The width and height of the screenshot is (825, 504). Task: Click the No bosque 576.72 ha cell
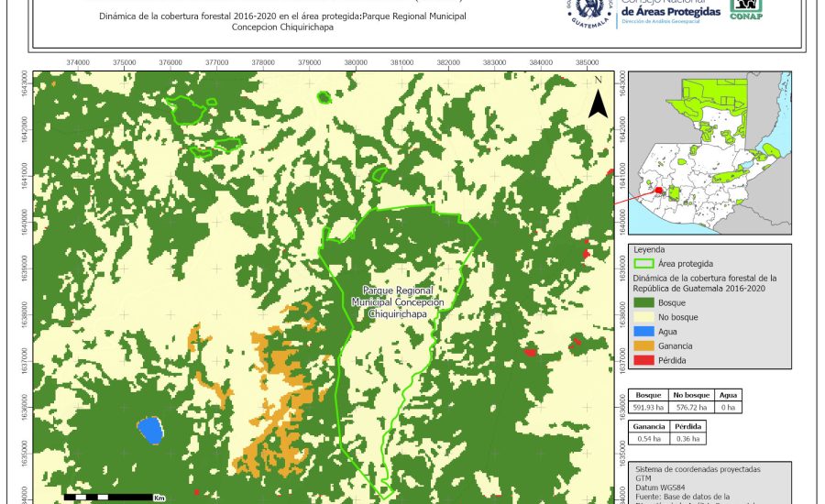pos(692,407)
